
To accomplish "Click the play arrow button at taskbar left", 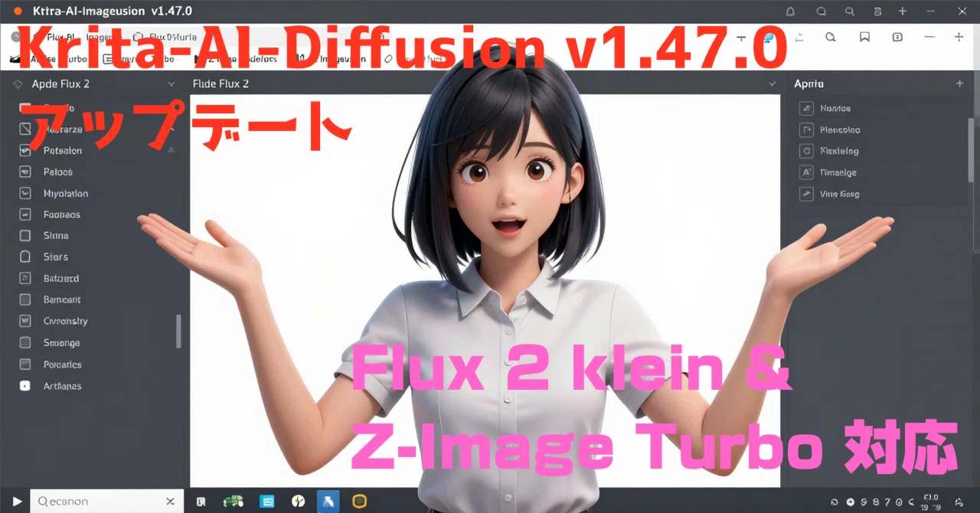I will (x=17, y=502).
